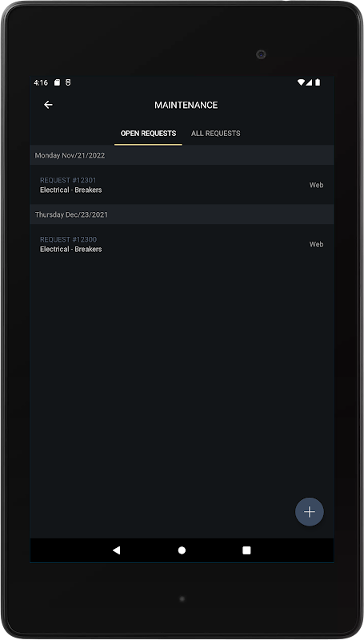Image resolution: width=364 pixels, height=640 pixels.
Task: Tap Web label on Request #12300
Action: point(316,244)
